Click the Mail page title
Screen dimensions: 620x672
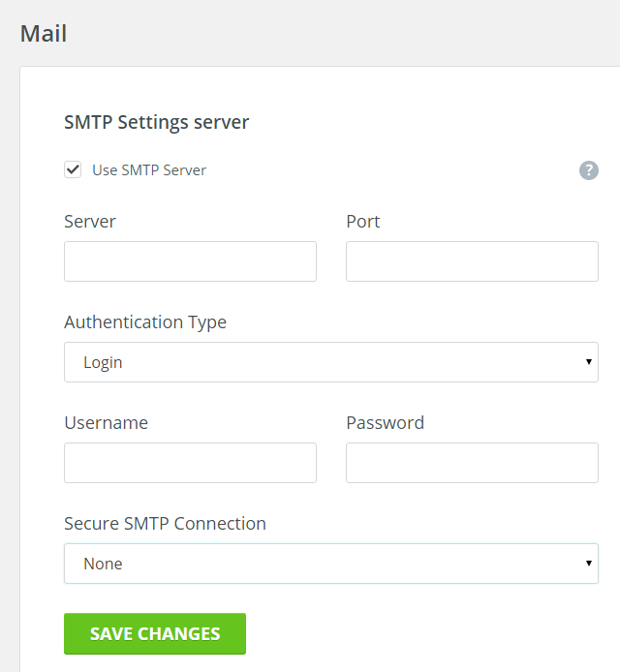pyautogui.click(x=44, y=34)
